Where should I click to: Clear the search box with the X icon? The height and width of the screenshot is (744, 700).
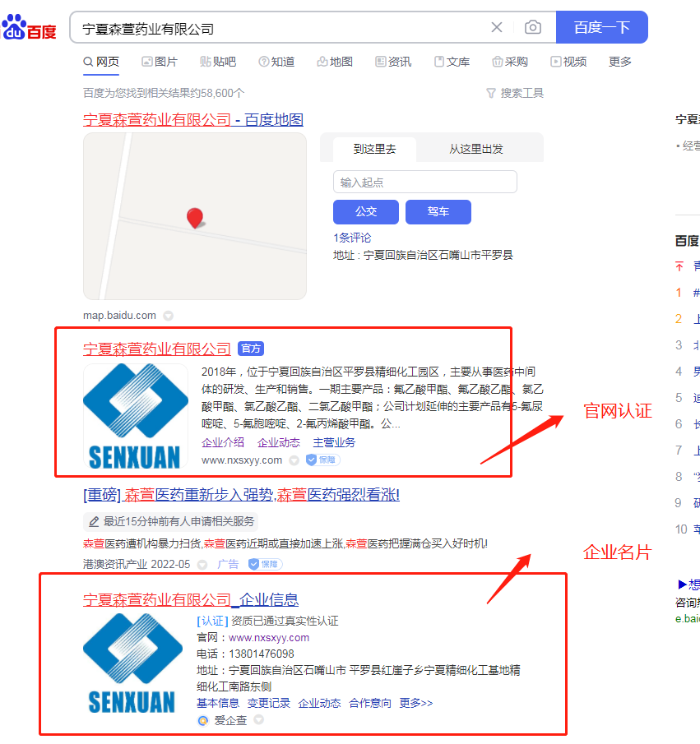click(497, 27)
